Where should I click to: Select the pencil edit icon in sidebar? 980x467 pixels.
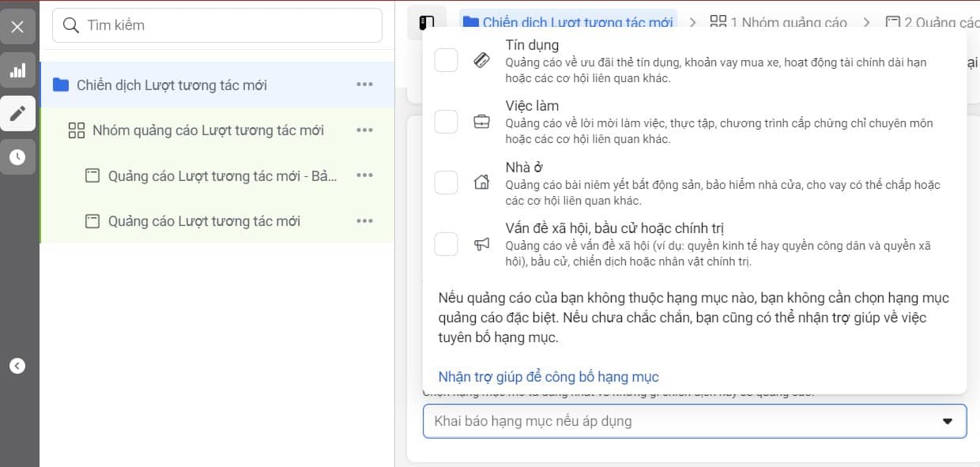(17, 114)
